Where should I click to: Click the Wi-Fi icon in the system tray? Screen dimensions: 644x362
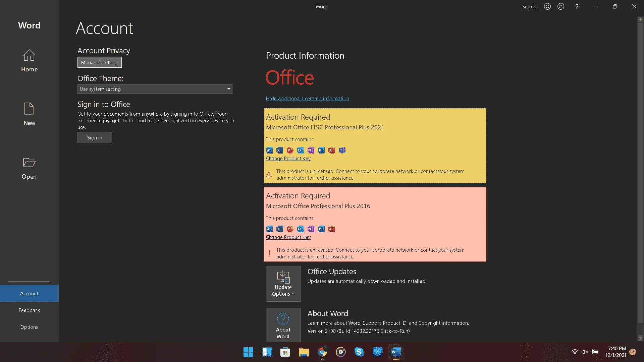point(575,352)
